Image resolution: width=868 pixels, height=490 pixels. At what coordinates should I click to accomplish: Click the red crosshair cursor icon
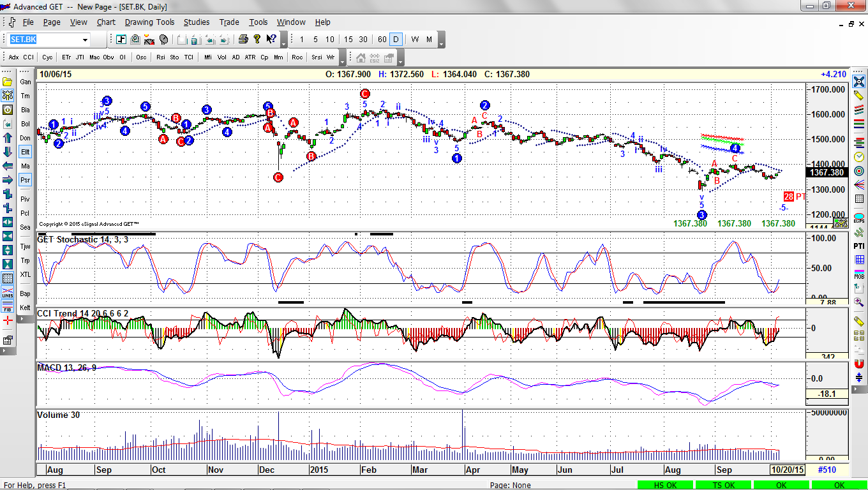coord(8,320)
